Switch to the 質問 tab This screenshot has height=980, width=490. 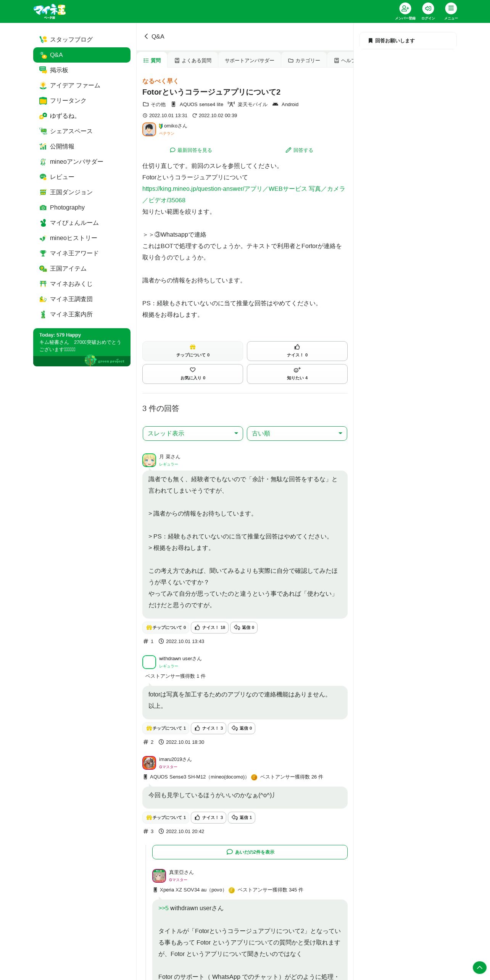[152, 60]
